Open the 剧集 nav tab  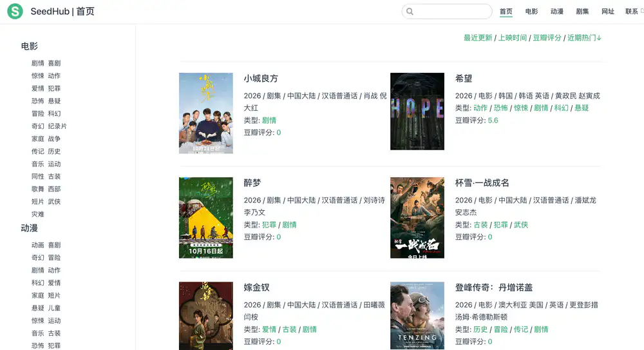[582, 12]
